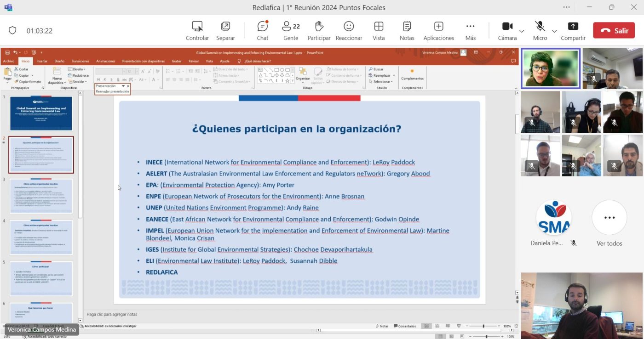Select the Insertar ribbon tab
Image resolution: width=644 pixels, height=339 pixels.
42,61
